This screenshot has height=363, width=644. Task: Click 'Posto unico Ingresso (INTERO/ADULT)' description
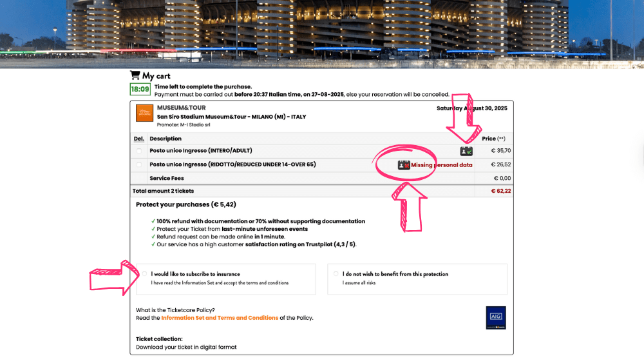point(201,150)
